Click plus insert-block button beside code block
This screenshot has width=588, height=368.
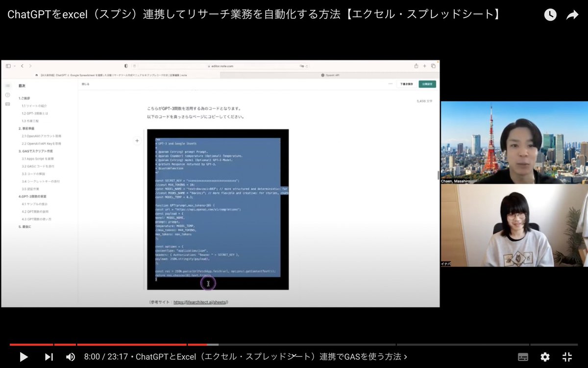137,141
